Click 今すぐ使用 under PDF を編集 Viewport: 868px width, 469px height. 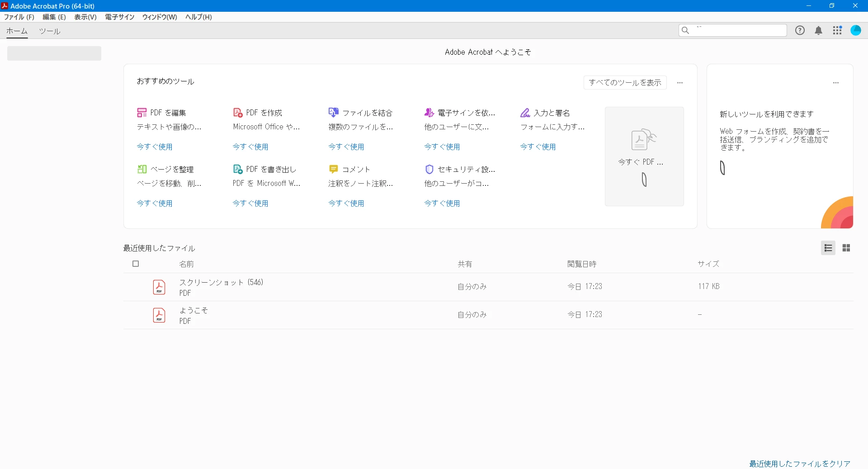[155, 147]
